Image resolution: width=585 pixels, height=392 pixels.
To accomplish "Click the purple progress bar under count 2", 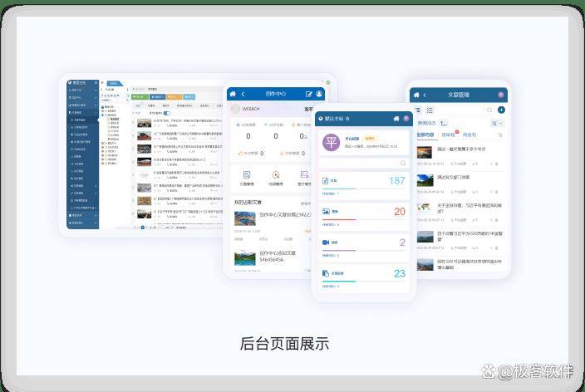I will pyautogui.click(x=338, y=250).
